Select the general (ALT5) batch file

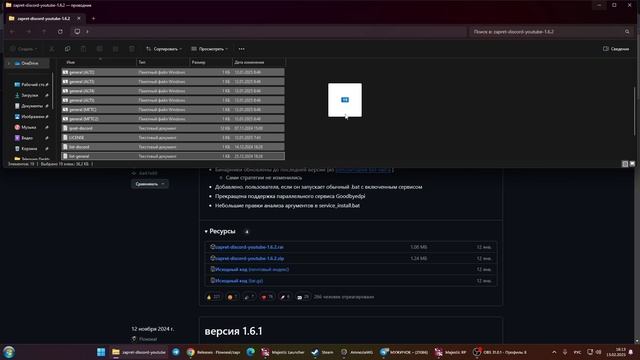click(x=173, y=100)
